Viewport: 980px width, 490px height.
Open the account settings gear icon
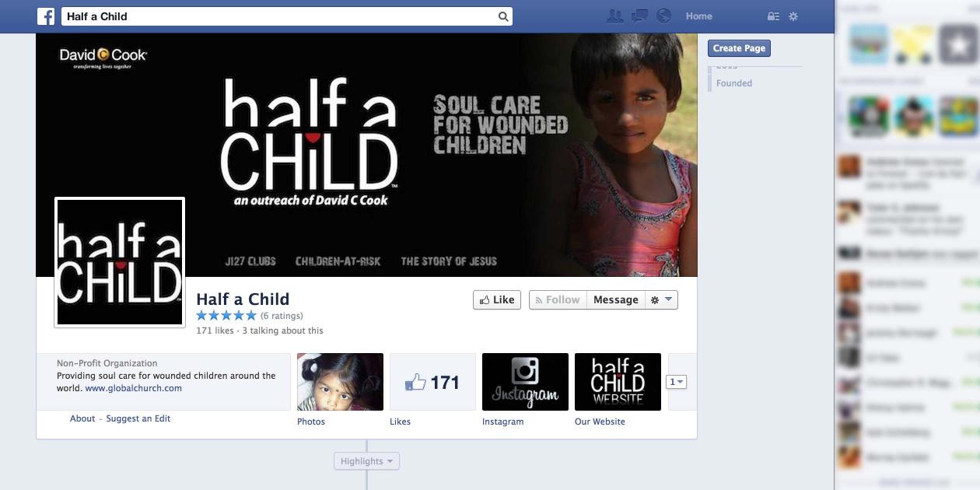coord(793,16)
